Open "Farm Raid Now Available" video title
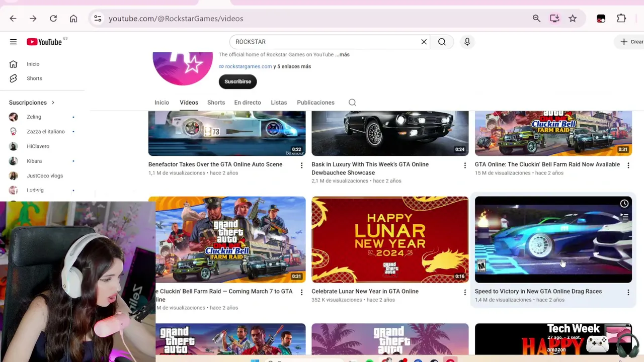This screenshot has width=644, height=362. tap(547, 164)
